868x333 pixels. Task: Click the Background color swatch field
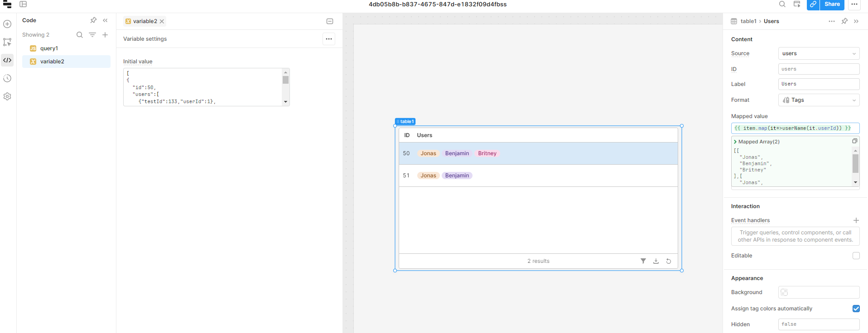tap(818, 292)
